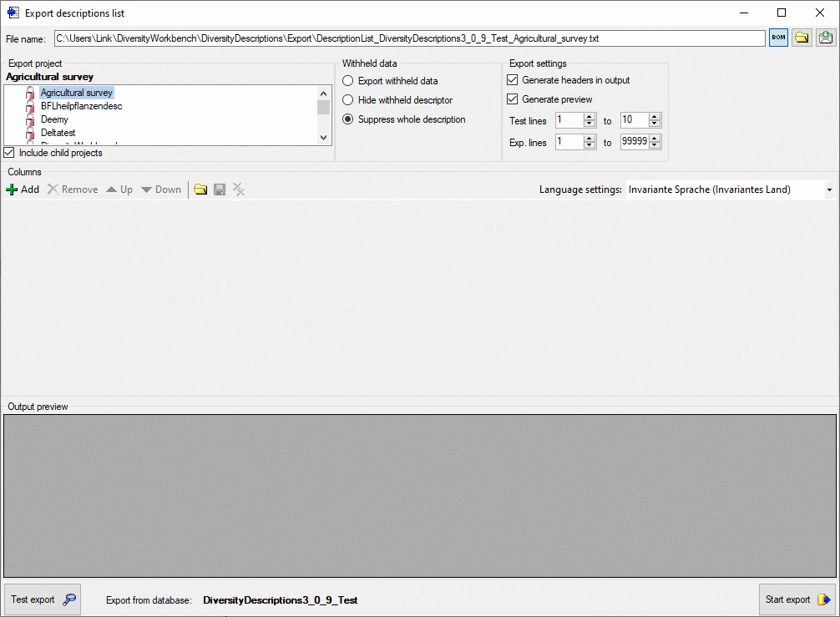Move column Up

coord(119,189)
